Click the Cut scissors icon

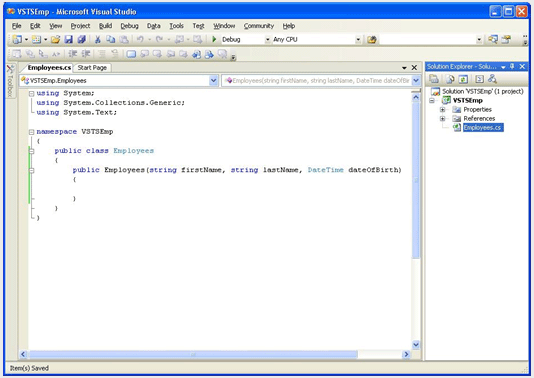(98, 40)
